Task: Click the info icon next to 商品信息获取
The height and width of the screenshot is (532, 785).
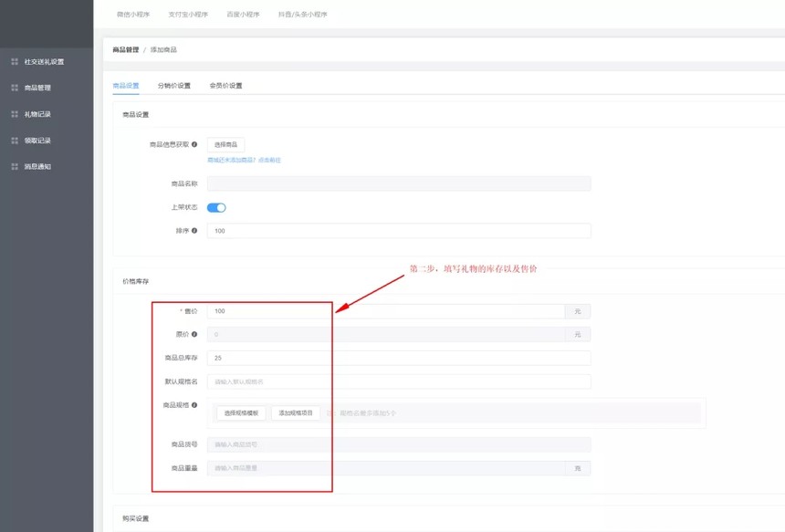Action: point(194,144)
